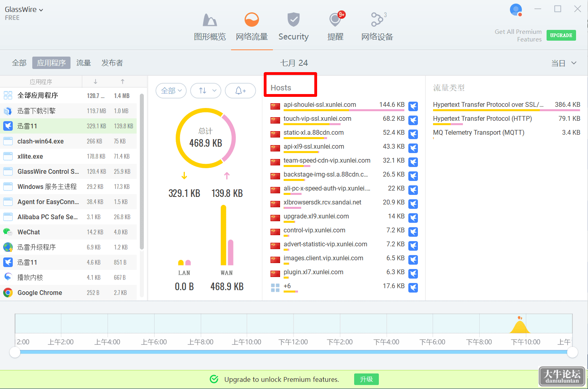The height and width of the screenshot is (389, 588).
Task: Click the right timeline range handle
Action: coord(572,352)
